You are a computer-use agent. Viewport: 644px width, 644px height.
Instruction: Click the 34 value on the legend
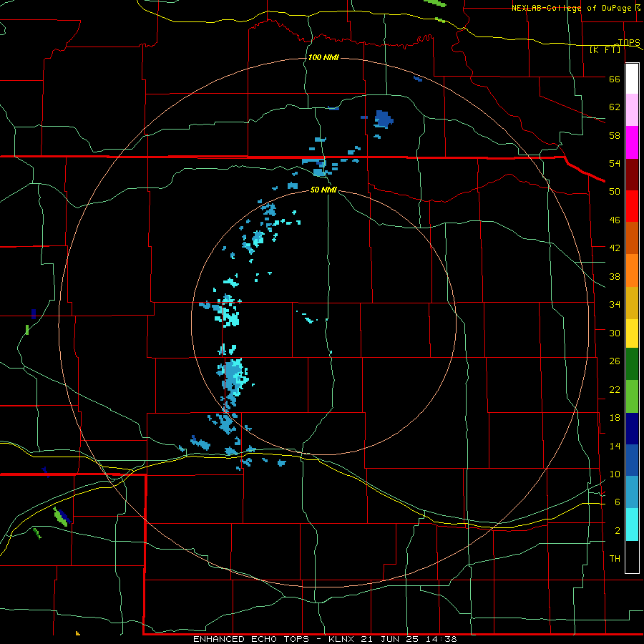(615, 305)
